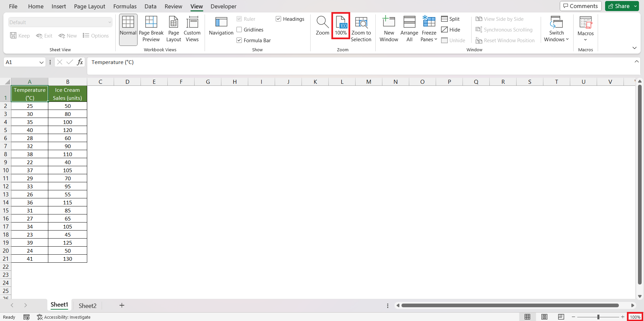This screenshot has height=321, width=644.
Task: Click Arrange All windows
Action: (x=409, y=29)
